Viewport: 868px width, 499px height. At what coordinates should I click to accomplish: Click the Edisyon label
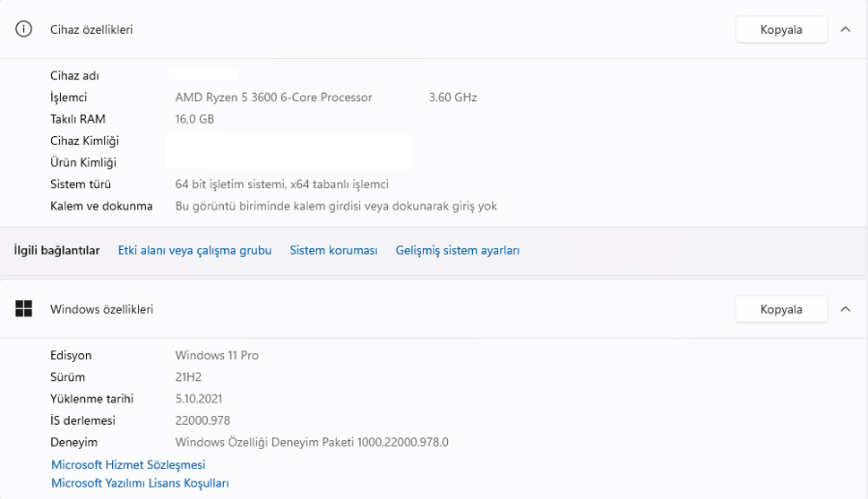tap(70, 355)
